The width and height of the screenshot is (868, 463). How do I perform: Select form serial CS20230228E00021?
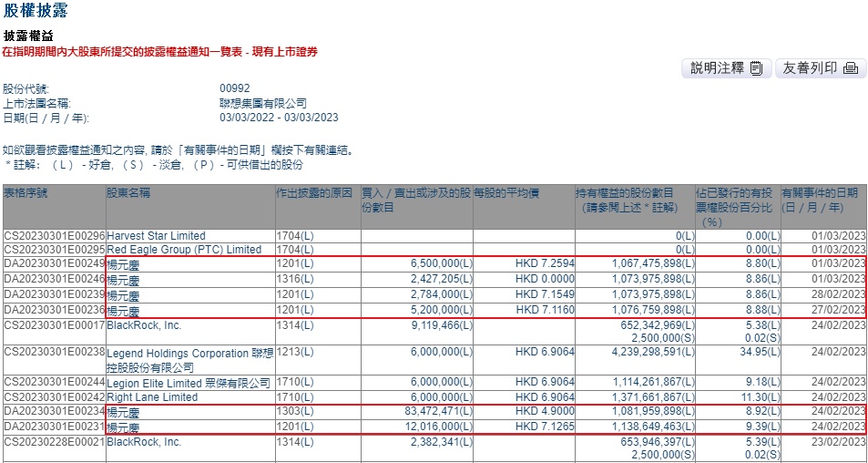tap(55, 442)
